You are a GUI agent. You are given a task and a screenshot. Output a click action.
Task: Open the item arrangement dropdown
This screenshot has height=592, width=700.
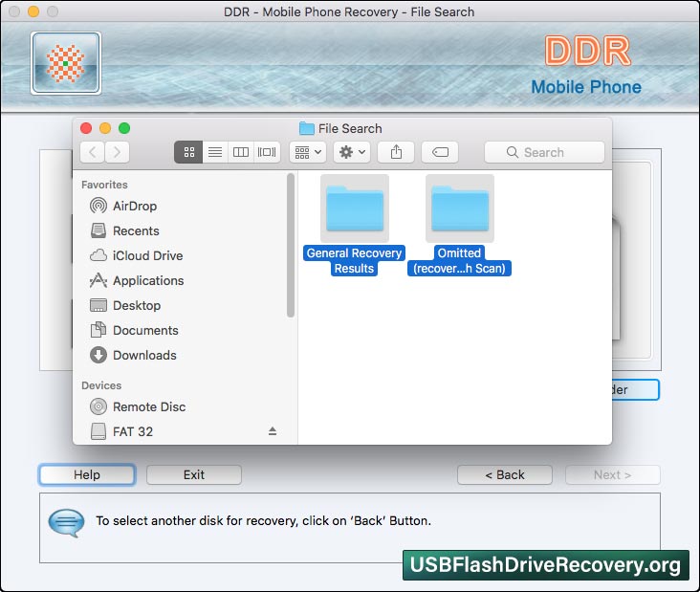308,152
